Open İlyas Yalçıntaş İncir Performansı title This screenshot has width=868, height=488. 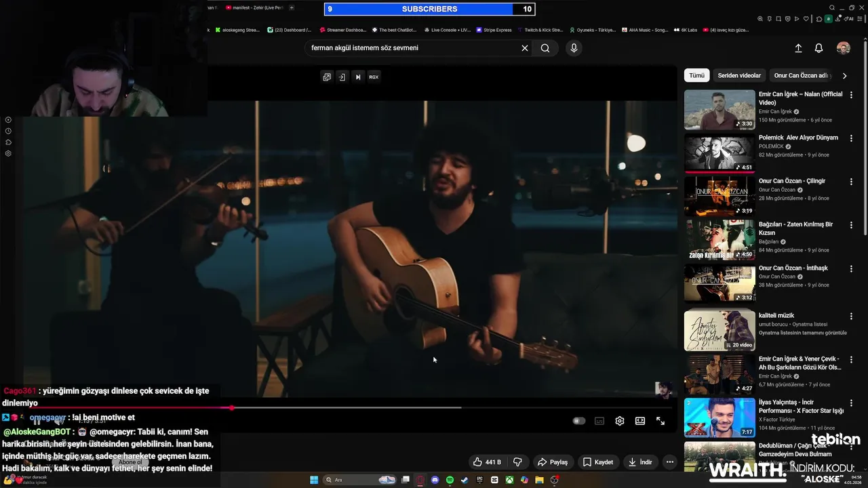coord(802,406)
